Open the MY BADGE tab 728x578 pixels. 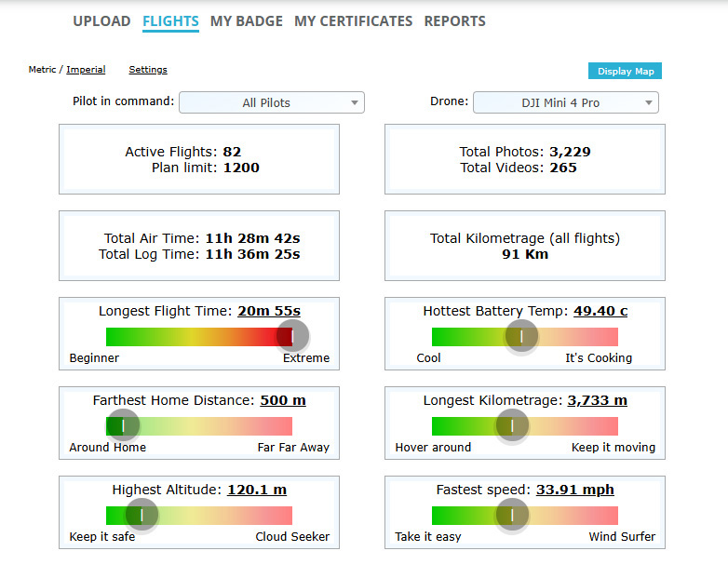pos(246,21)
